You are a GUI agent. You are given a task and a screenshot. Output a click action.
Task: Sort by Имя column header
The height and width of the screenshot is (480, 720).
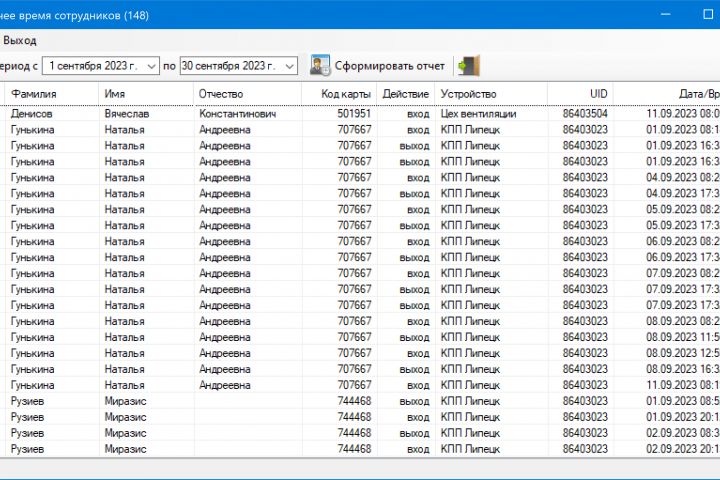pos(146,94)
